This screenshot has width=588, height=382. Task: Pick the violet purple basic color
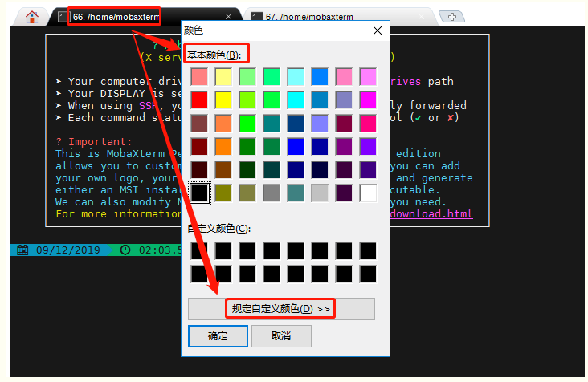pyautogui.click(x=368, y=146)
